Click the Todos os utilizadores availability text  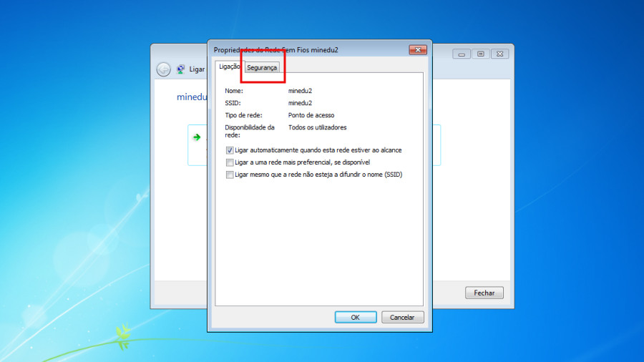[317, 127]
